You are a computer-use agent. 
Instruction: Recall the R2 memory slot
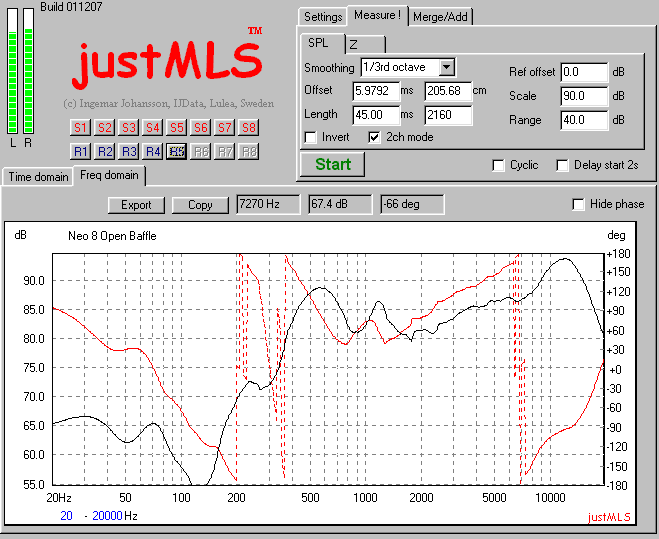(105, 151)
